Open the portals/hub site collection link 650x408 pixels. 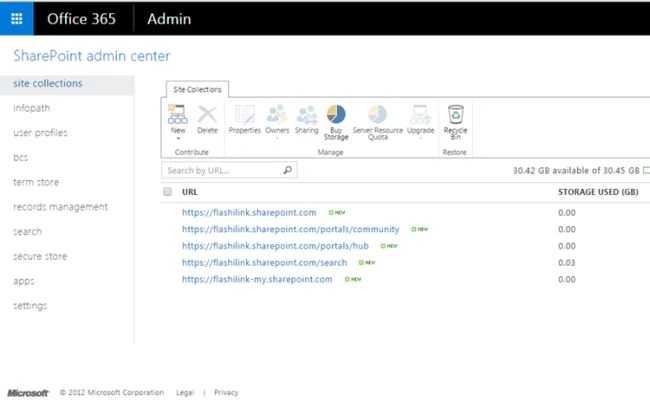pyautogui.click(x=275, y=246)
